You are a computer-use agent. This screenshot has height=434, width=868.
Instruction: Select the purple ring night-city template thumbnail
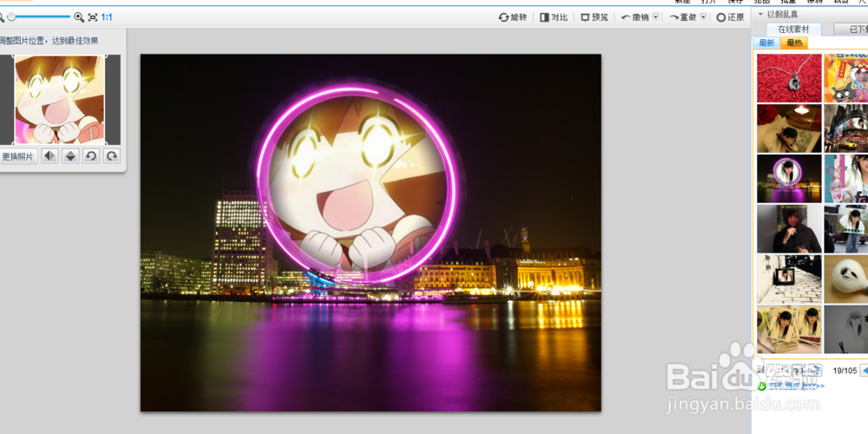pyautogui.click(x=789, y=179)
